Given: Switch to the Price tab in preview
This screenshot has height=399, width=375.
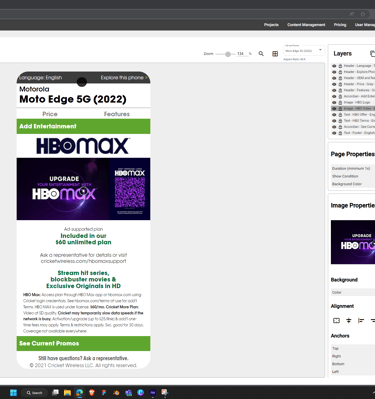Looking at the screenshot, I should point(50,114).
